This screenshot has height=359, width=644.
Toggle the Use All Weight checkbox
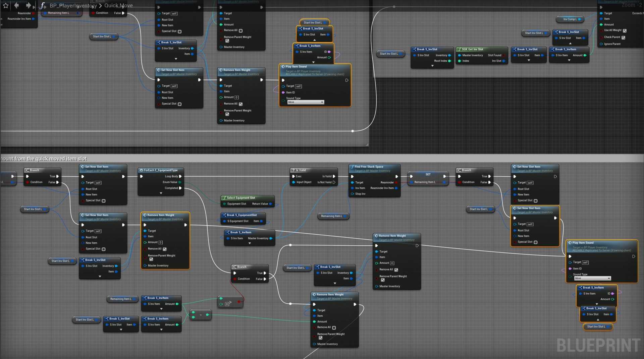point(625,31)
